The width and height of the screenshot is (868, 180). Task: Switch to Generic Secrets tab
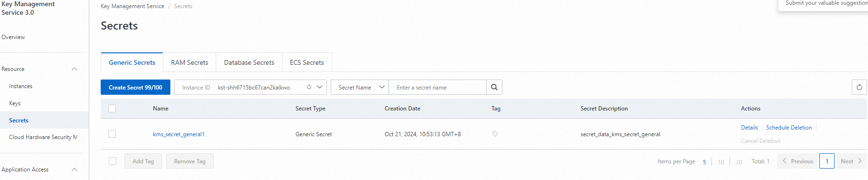[132, 62]
